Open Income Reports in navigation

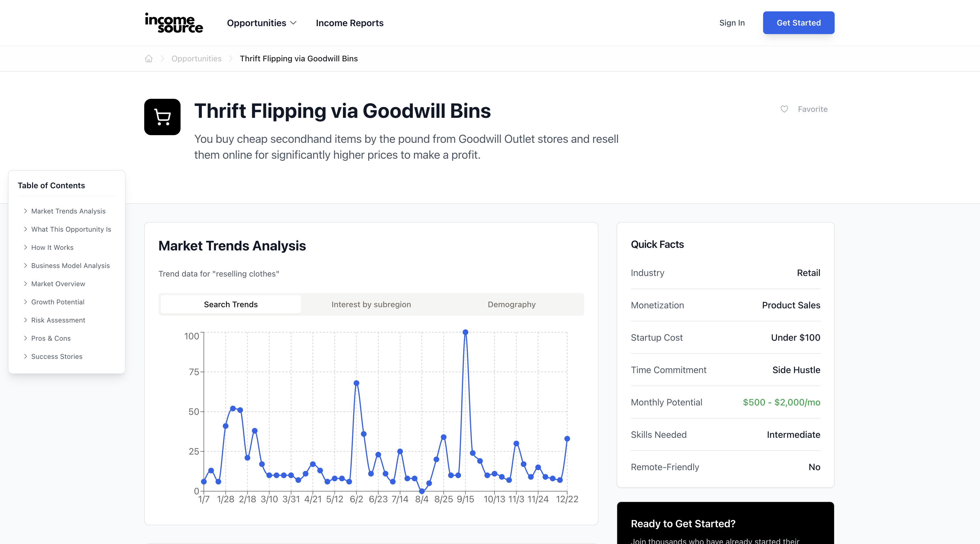[349, 23]
